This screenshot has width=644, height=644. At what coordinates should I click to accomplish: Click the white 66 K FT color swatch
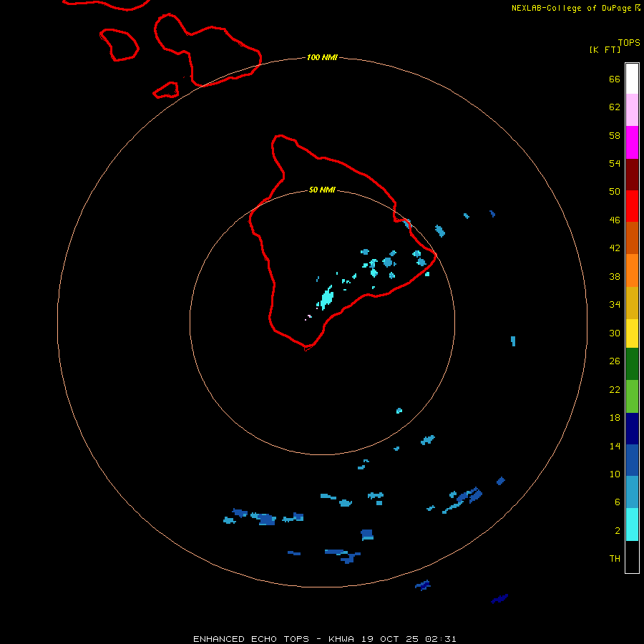tap(632, 79)
